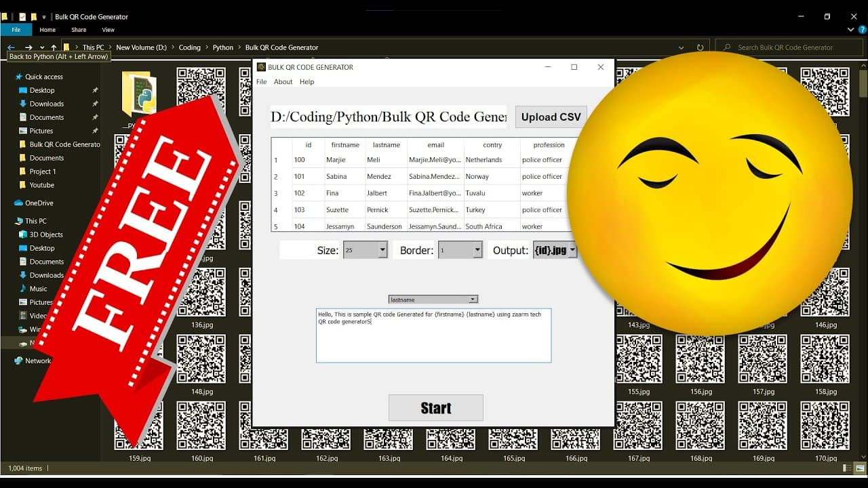Image resolution: width=868 pixels, height=488 pixels.
Task: Open pinned Bulk QR Code Generato folder in sidebar
Action: pyautogui.click(x=60, y=144)
